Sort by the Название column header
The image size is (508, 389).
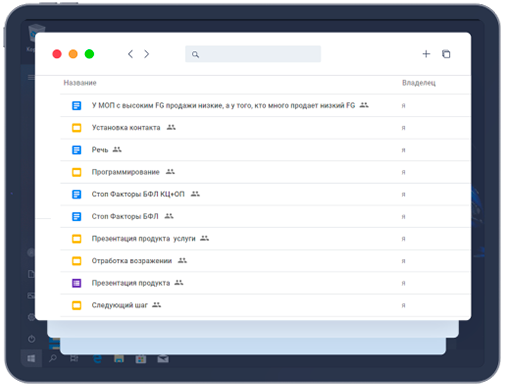pyautogui.click(x=80, y=83)
